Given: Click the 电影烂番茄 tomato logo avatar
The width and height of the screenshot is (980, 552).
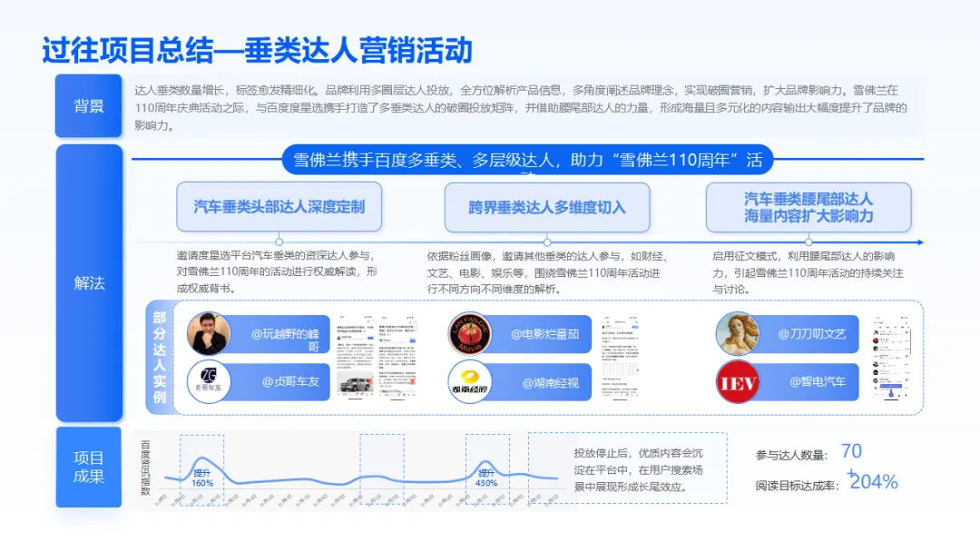Looking at the screenshot, I should [x=470, y=333].
